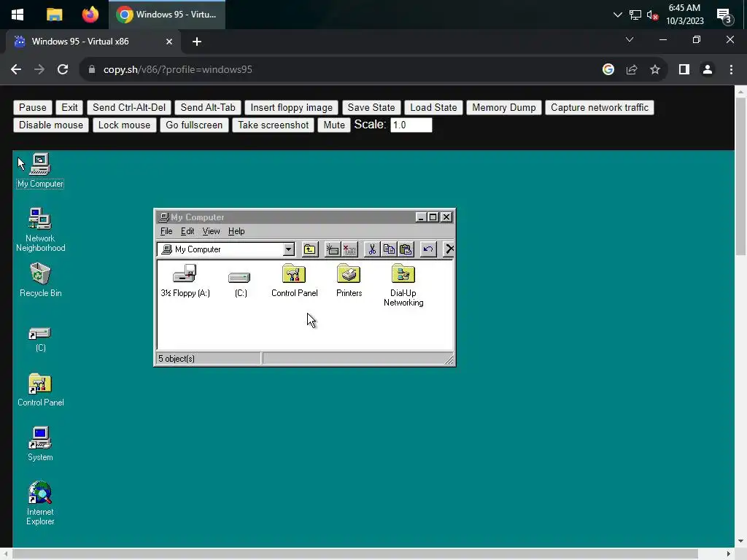Click the Up One Level toolbar icon
Screen dimensions: 747x560
(310, 249)
